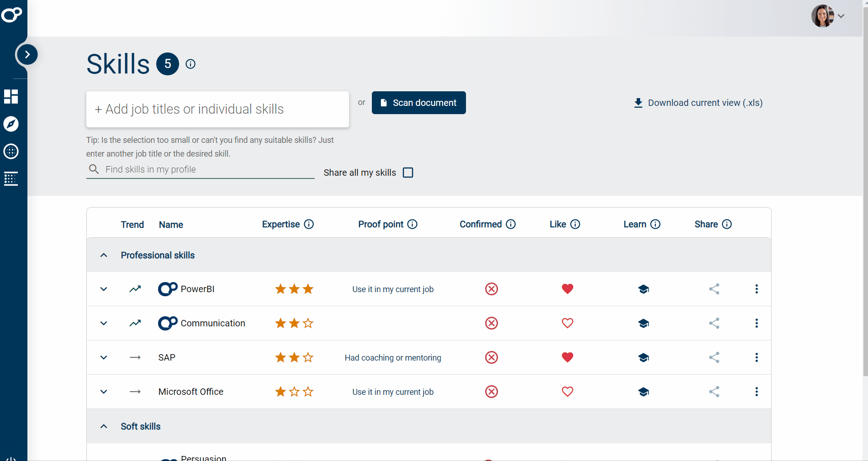Download current view as xls
The height and width of the screenshot is (461, 868).
(x=698, y=103)
